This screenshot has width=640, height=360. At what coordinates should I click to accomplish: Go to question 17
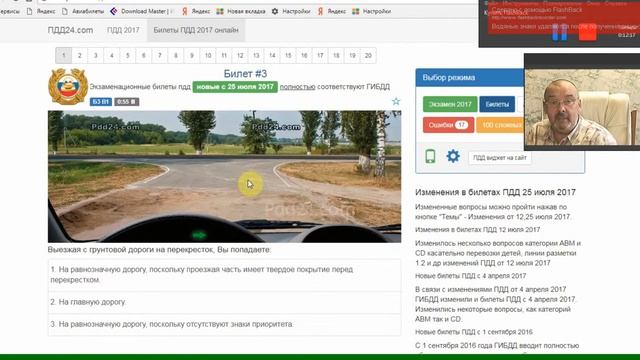pos(320,56)
